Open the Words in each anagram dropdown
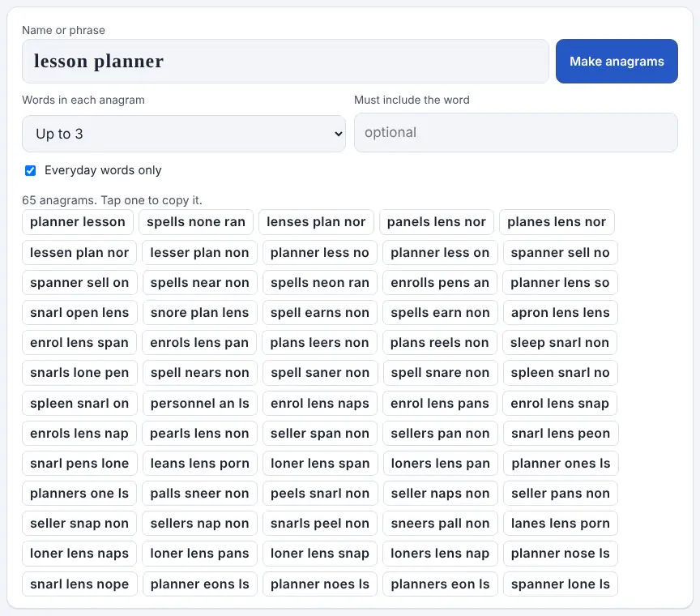Viewport: 700px width, 616px height. [183, 134]
